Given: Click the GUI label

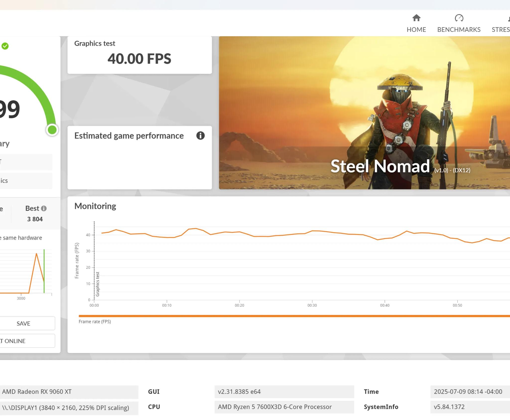Looking at the screenshot, I should pyautogui.click(x=154, y=392).
